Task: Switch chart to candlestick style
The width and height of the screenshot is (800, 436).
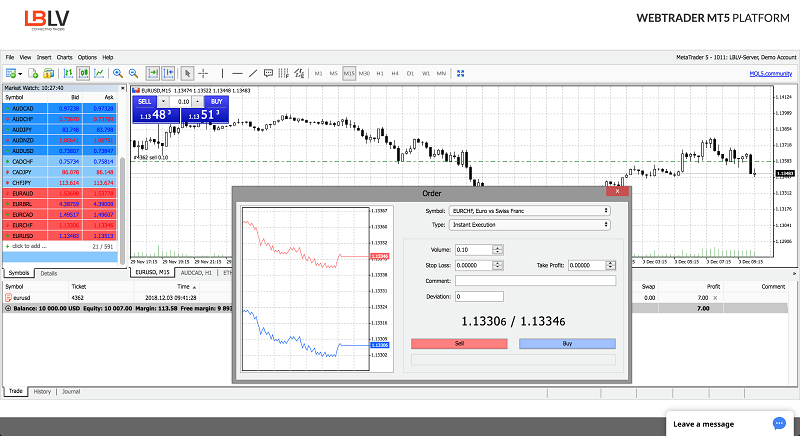Action: tap(84, 73)
